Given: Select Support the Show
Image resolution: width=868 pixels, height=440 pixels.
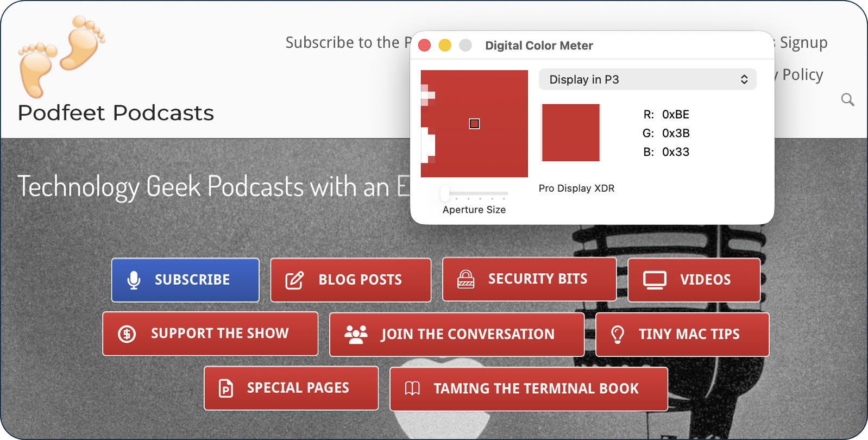Looking at the screenshot, I should [210, 334].
